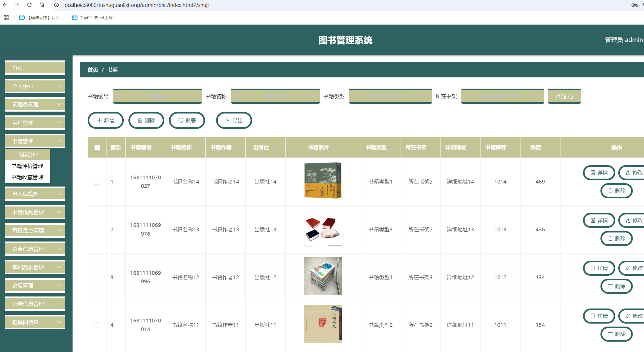Open 详情 for 书籍名称14
644x352 pixels.
tap(599, 173)
